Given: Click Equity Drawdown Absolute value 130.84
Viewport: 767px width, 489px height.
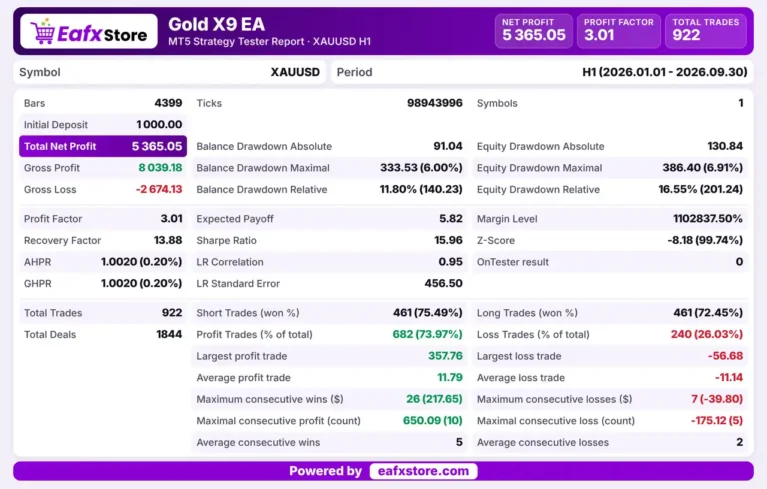Looking at the screenshot, I should pos(725,146).
